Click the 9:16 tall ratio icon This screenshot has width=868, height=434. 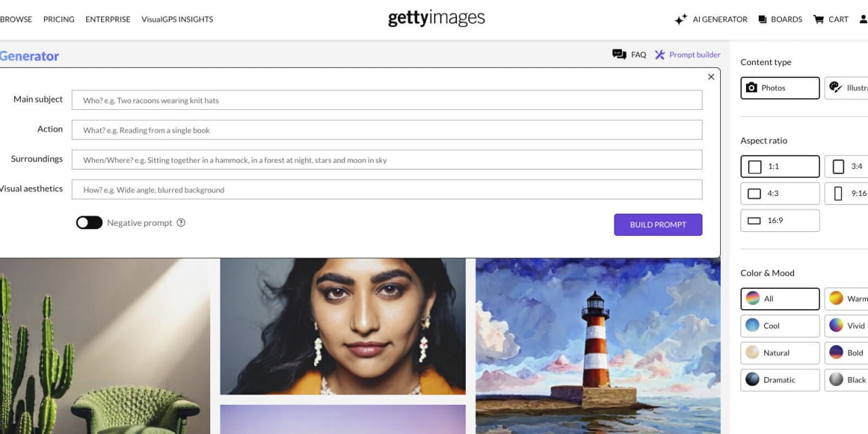tap(838, 194)
